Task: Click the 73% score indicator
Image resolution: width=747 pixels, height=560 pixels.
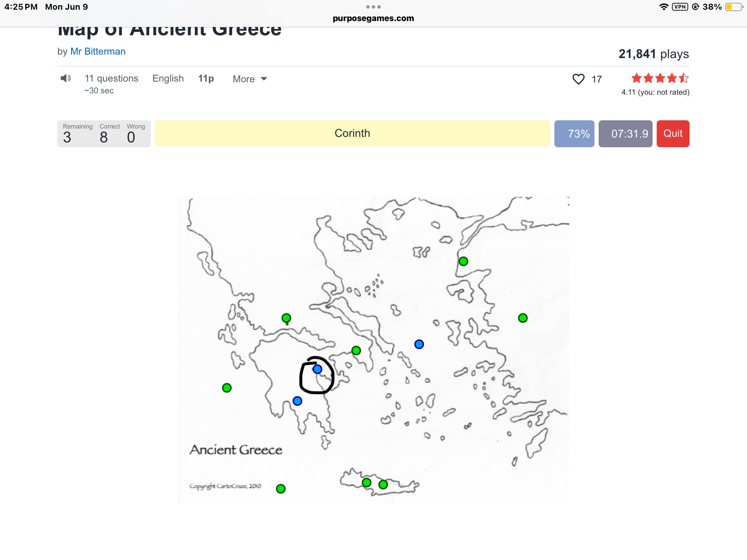Action: (574, 134)
